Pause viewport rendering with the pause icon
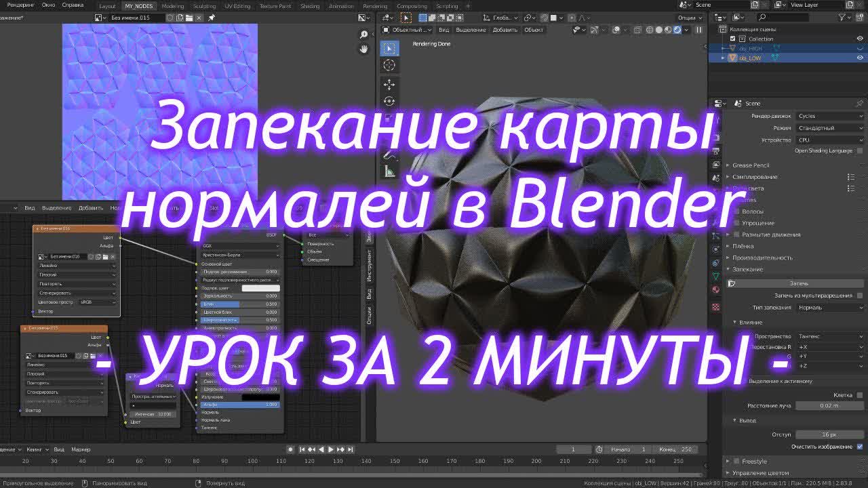Viewport: 868px width, 488px height. (x=699, y=30)
